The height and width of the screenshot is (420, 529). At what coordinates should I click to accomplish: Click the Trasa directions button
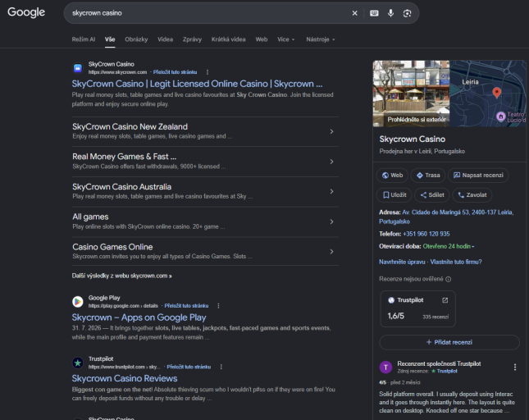(x=428, y=175)
